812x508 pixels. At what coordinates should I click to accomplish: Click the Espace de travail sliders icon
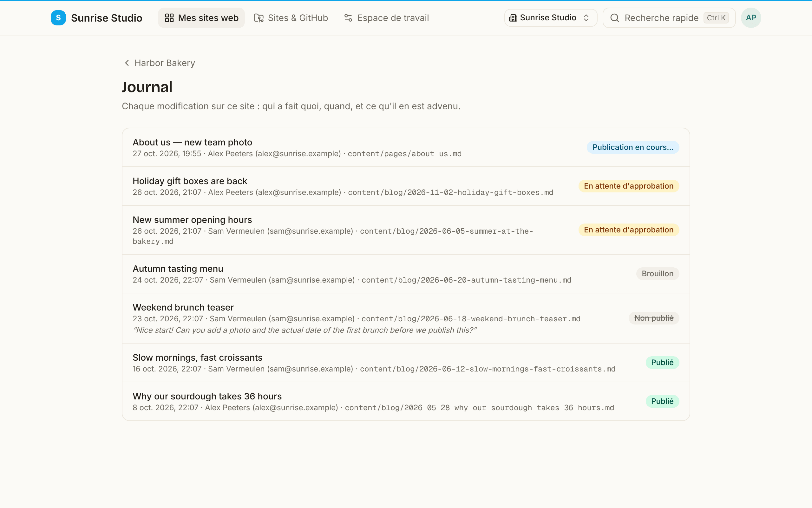348,18
